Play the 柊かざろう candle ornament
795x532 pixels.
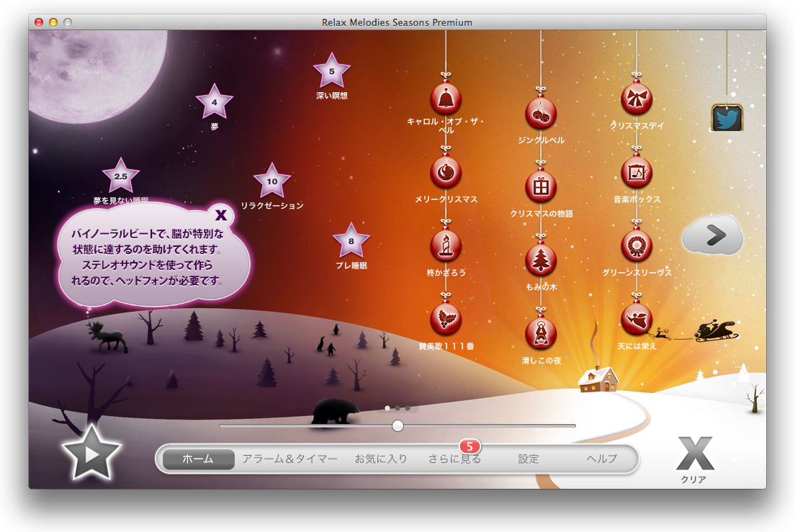coord(446,245)
